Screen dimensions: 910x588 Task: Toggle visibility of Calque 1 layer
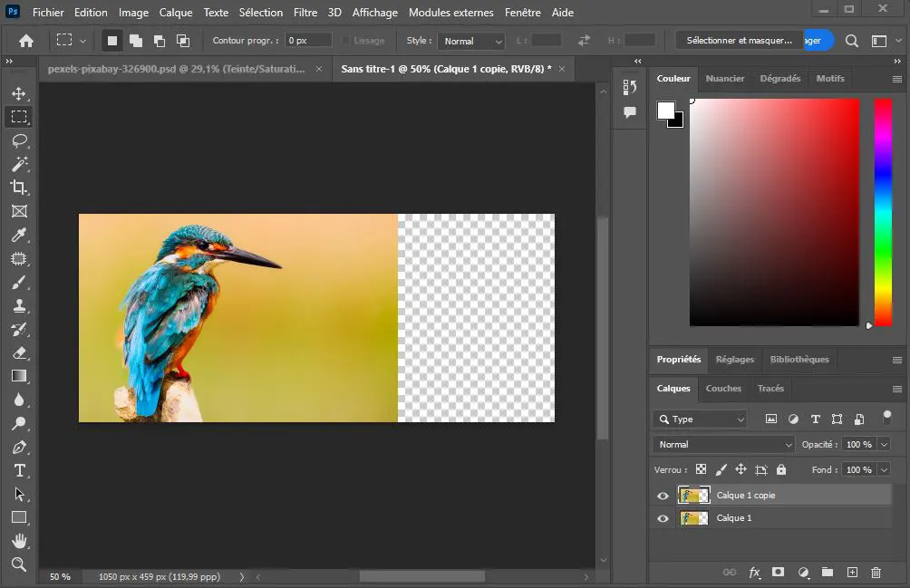coord(663,518)
